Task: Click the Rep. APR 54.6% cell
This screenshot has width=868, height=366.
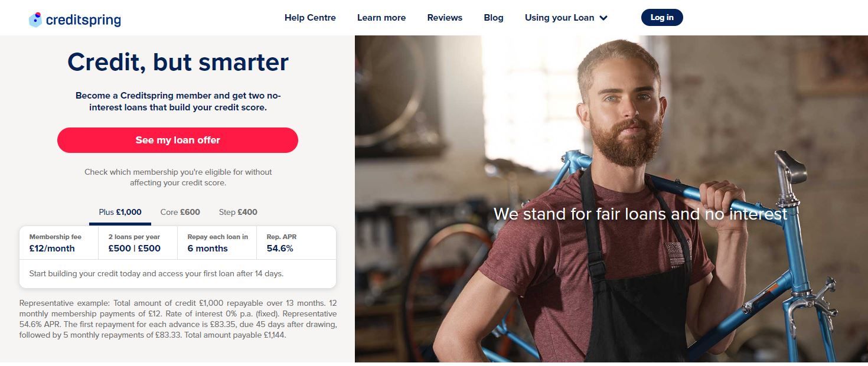Action: tap(296, 243)
